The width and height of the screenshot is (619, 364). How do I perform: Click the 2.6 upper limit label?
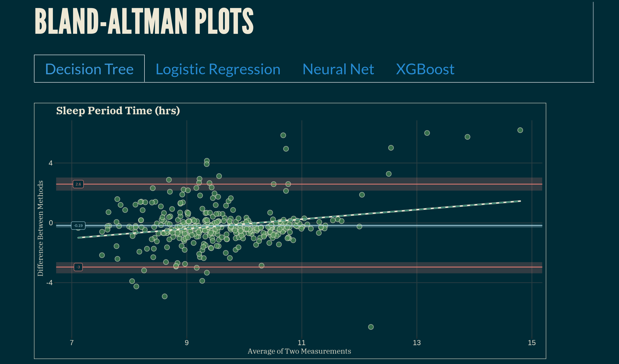78,184
